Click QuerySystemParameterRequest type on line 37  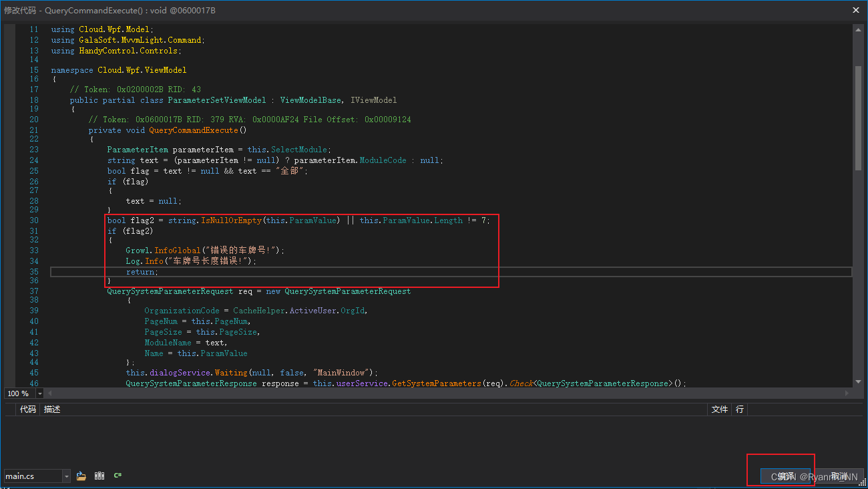(170, 291)
